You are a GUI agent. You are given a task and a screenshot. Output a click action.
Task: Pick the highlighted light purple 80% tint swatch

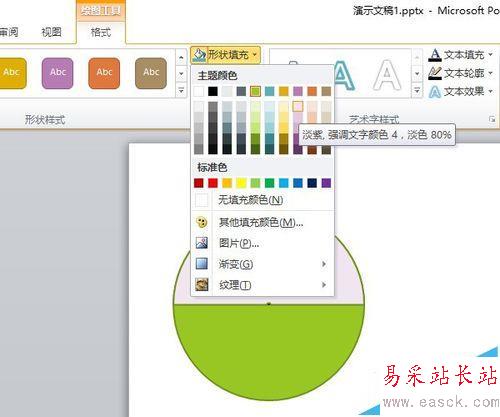(x=298, y=107)
